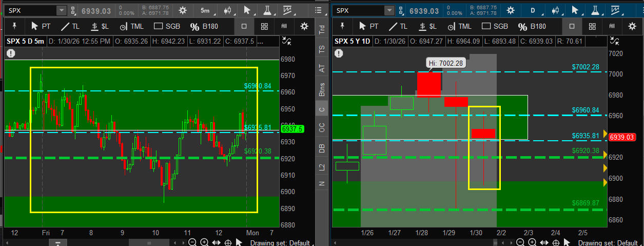Switch to the Btns side tab
This screenshot has height=246, width=644.
click(322, 89)
